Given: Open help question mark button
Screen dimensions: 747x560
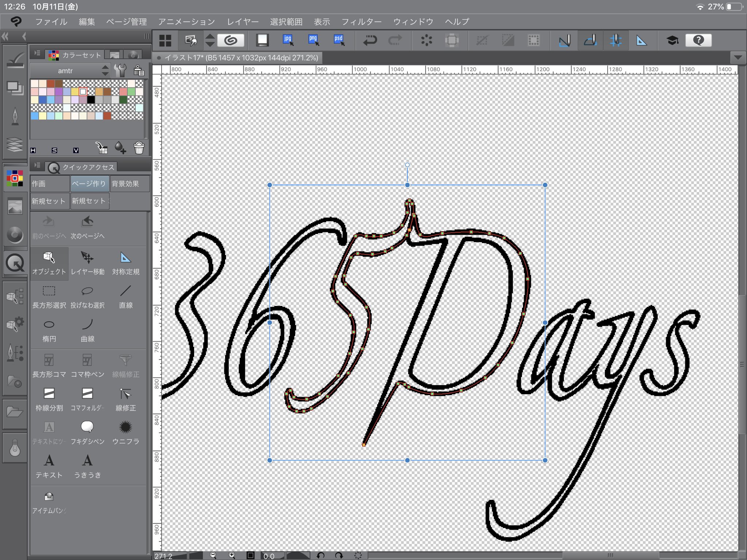Looking at the screenshot, I should 698,40.
